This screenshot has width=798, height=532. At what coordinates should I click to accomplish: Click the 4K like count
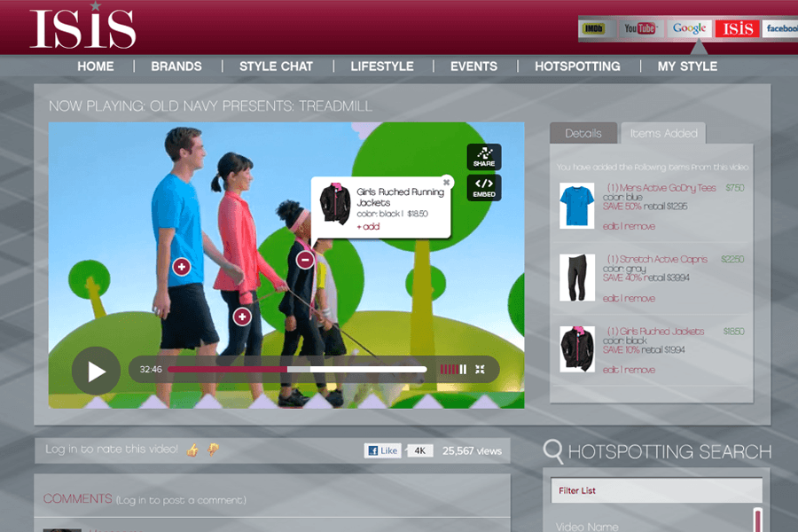coord(420,450)
